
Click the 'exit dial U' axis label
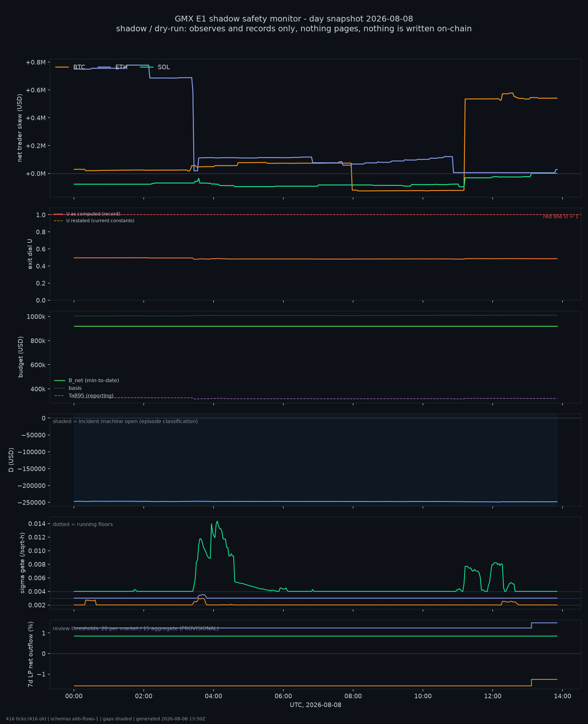click(x=30, y=254)
